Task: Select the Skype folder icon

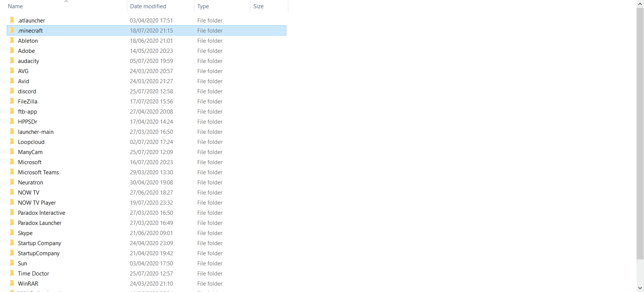Action: coord(12,232)
